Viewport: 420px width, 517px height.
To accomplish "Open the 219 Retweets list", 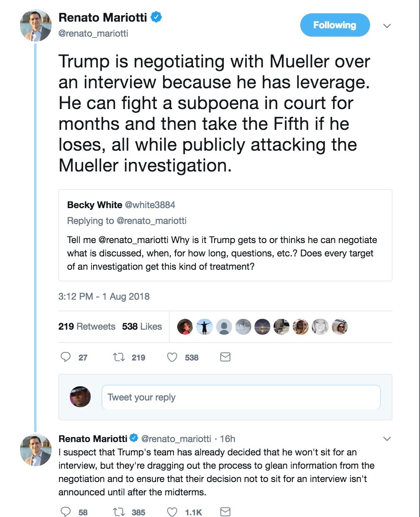I will tap(86, 326).
